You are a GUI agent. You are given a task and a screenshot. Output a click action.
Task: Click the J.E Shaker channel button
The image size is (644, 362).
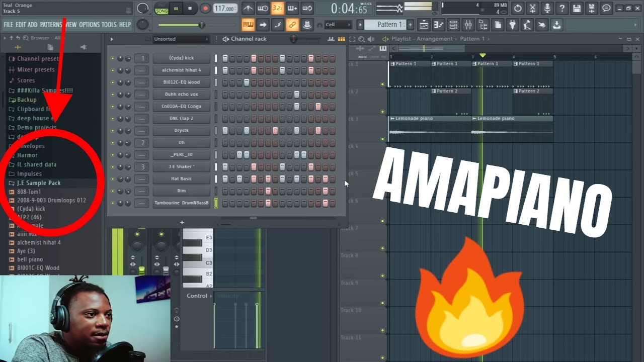tap(182, 167)
